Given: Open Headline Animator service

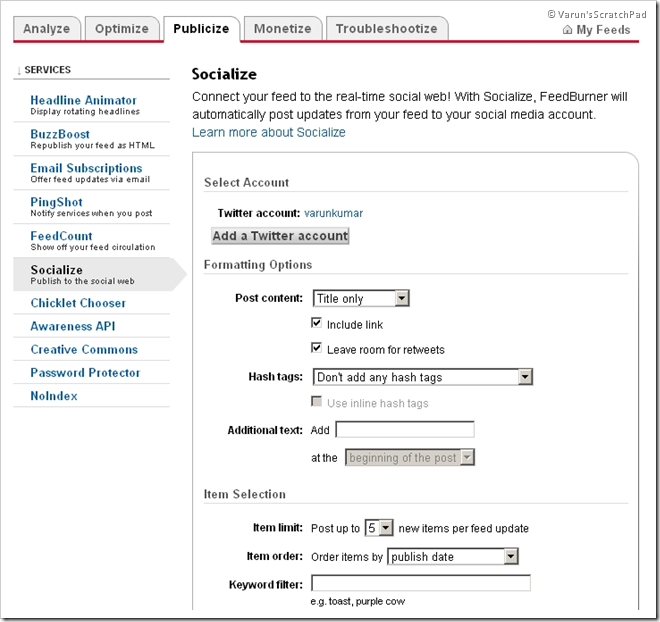Looking at the screenshot, I should coord(83,100).
